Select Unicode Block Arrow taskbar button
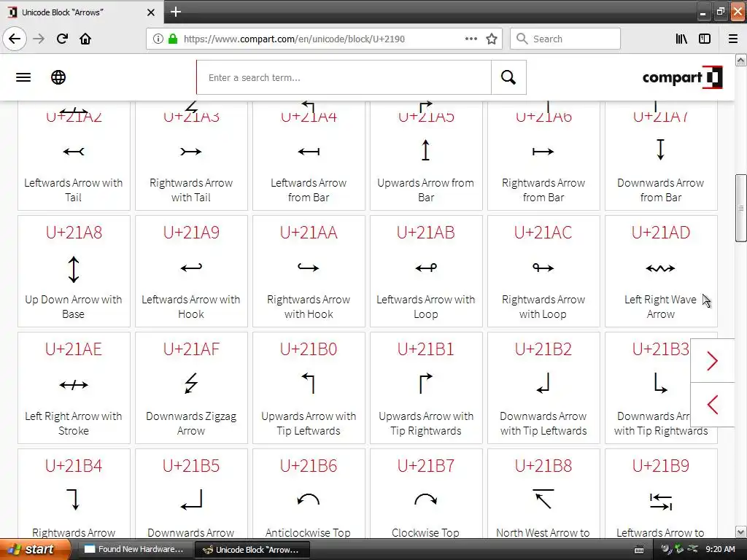Screen dimensions: 747x560 pyautogui.click(x=252, y=550)
